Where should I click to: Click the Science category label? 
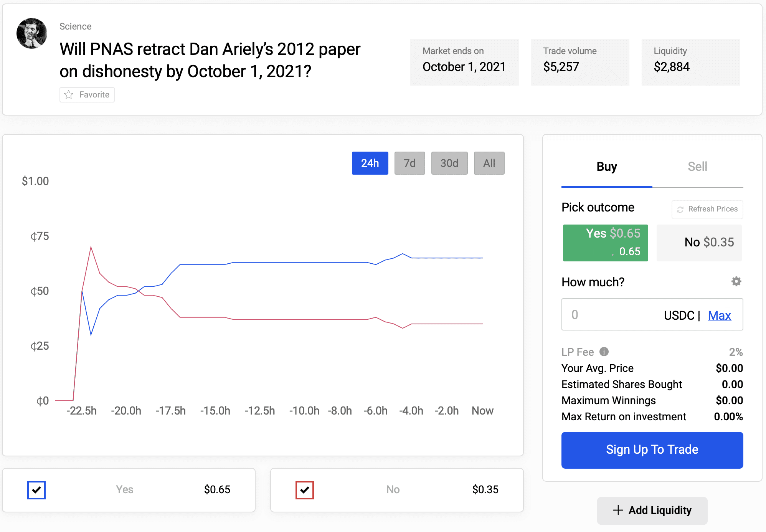click(76, 26)
